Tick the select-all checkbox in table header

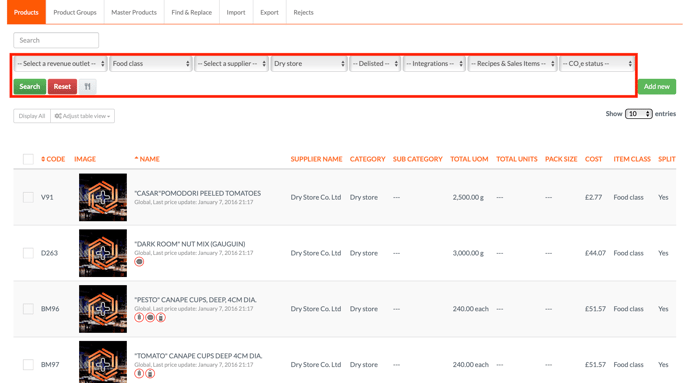pyautogui.click(x=28, y=159)
